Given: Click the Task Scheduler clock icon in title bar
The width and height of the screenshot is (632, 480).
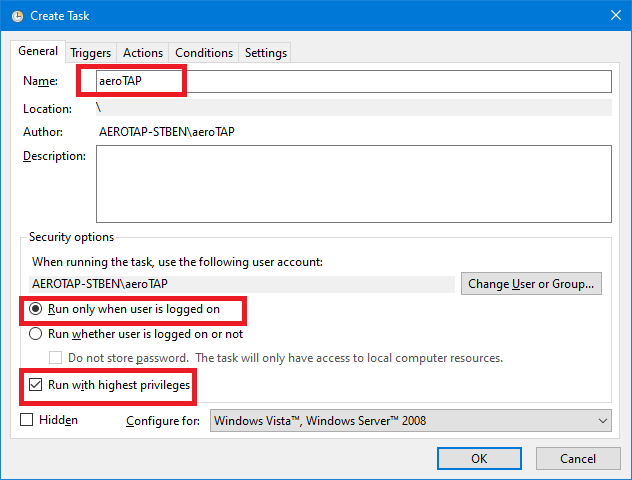Looking at the screenshot, I should (x=17, y=16).
